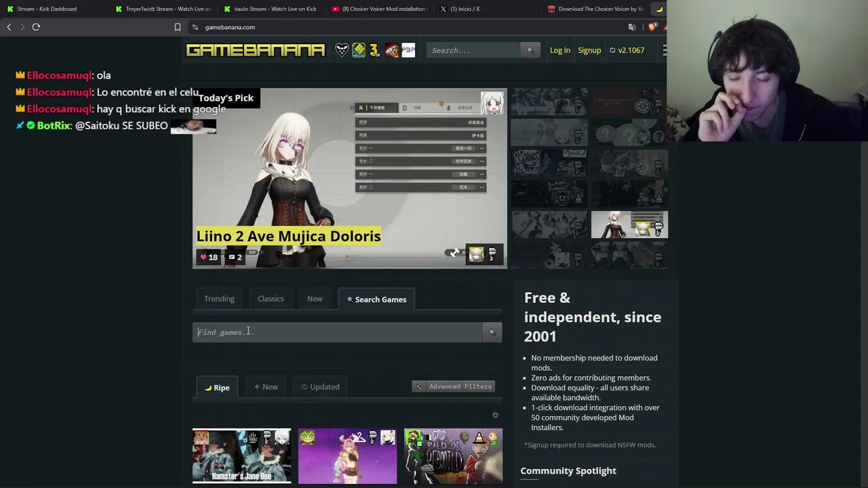Submit the header search with magnifier button
Screen dimensions: 868x488
pyautogui.click(x=530, y=50)
